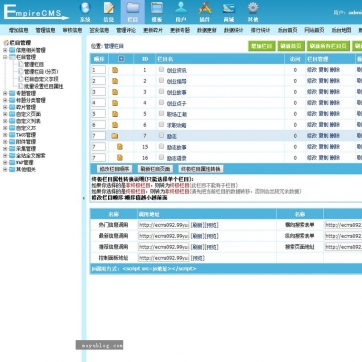This screenshot has height=362, width=362.
Task: Expand the 其他相关 tree node
Action: tap(5, 169)
